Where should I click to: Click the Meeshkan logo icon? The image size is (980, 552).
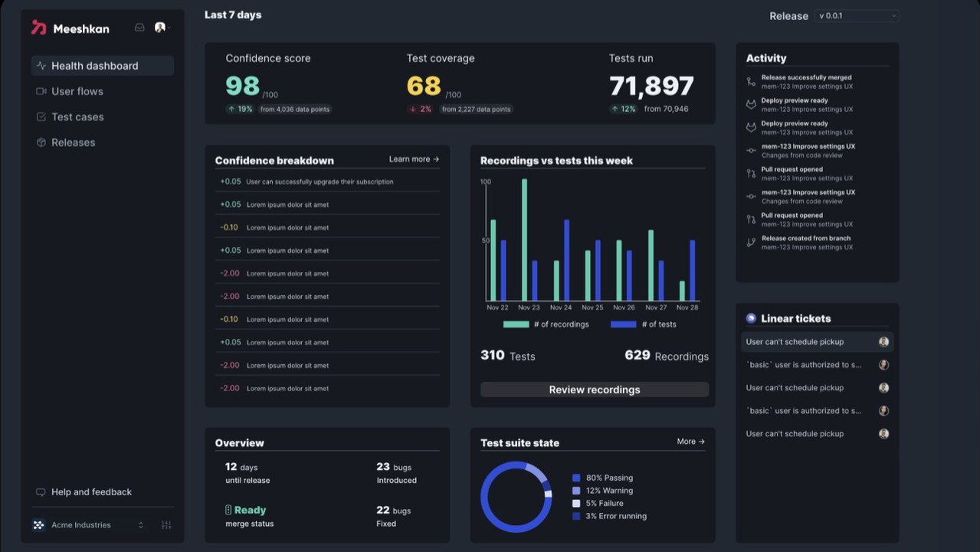(x=38, y=28)
